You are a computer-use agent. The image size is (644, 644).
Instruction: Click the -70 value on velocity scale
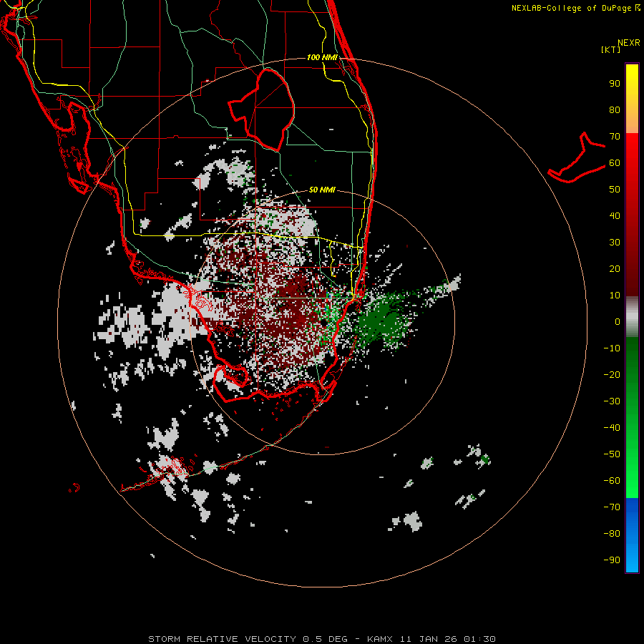(612, 507)
